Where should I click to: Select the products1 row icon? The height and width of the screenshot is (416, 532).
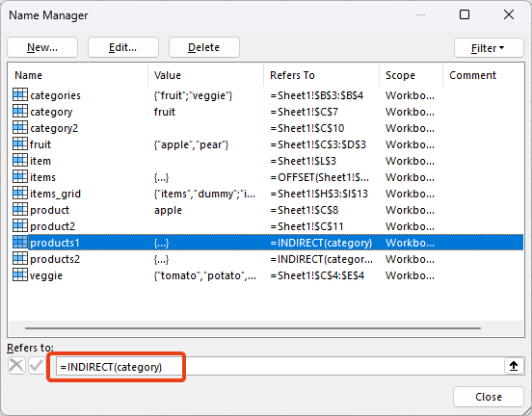click(20, 242)
